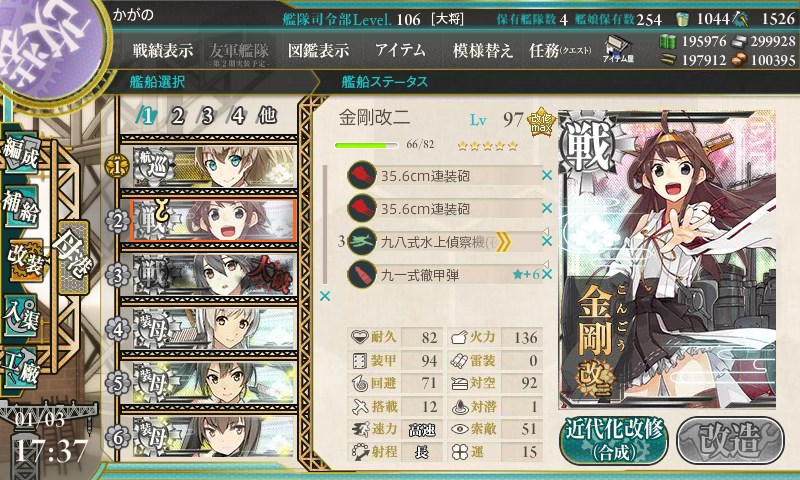Switch to the 他 other ships tab
The width and height of the screenshot is (800, 480).
(267, 116)
